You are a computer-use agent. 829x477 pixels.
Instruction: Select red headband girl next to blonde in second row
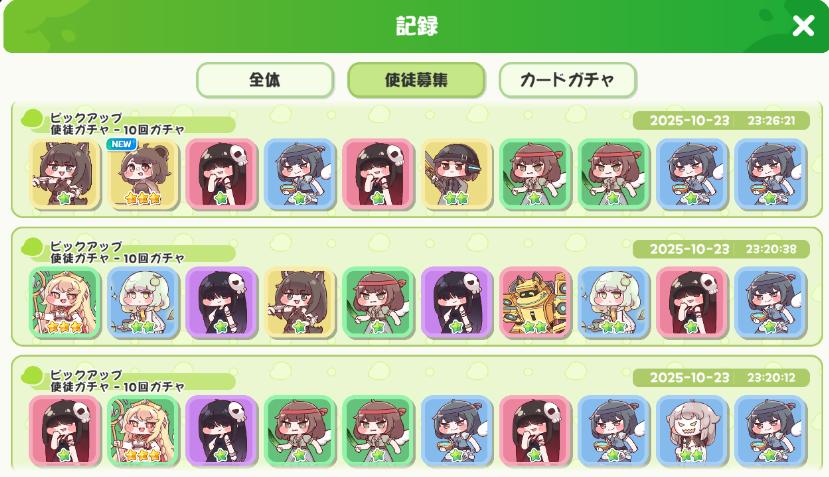point(379,302)
